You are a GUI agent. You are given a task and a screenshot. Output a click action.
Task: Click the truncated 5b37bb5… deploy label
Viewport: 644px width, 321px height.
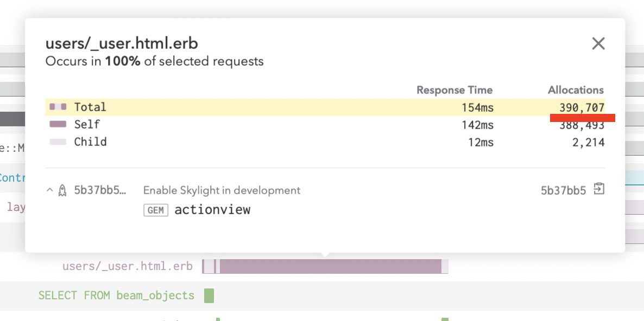point(100,190)
